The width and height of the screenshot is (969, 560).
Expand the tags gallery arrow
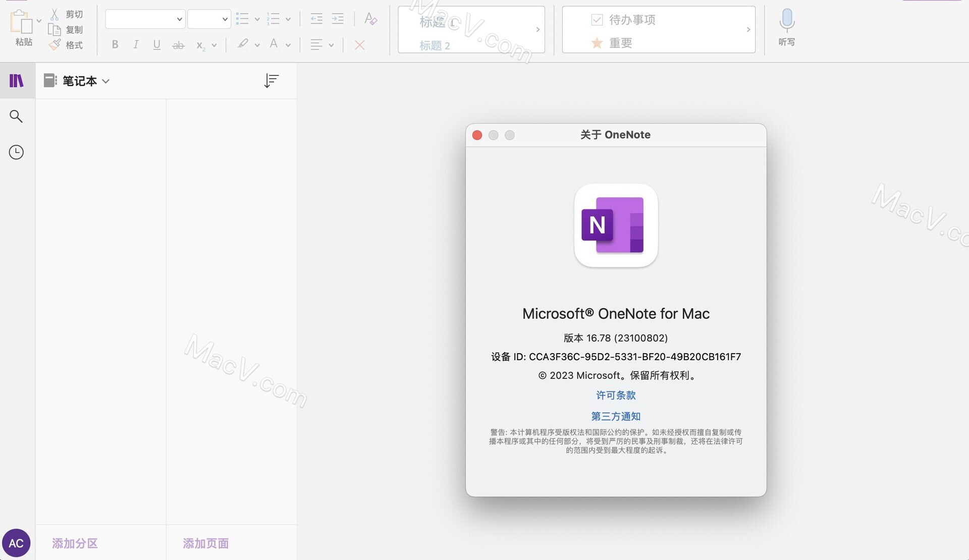coord(748,29)
